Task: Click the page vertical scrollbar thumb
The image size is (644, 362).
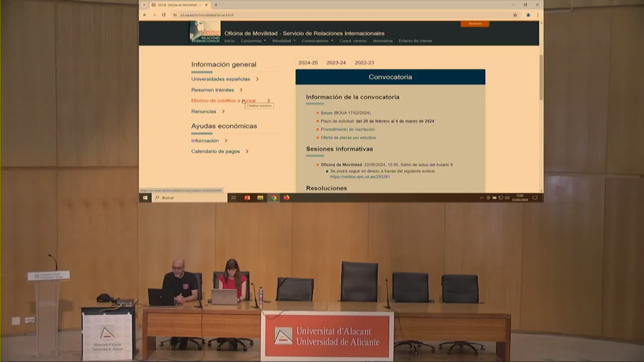Action: 541,77
